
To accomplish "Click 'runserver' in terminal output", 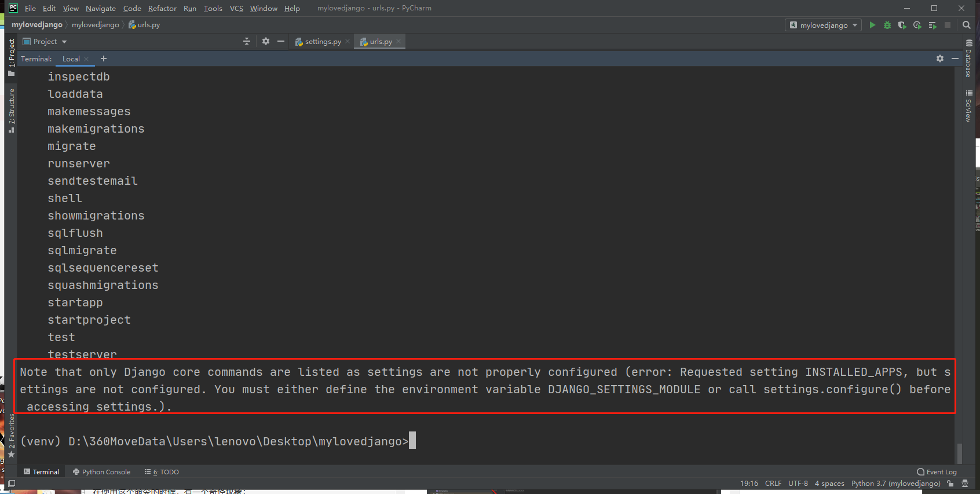I will pyautogui.click(x=79, y=163).
